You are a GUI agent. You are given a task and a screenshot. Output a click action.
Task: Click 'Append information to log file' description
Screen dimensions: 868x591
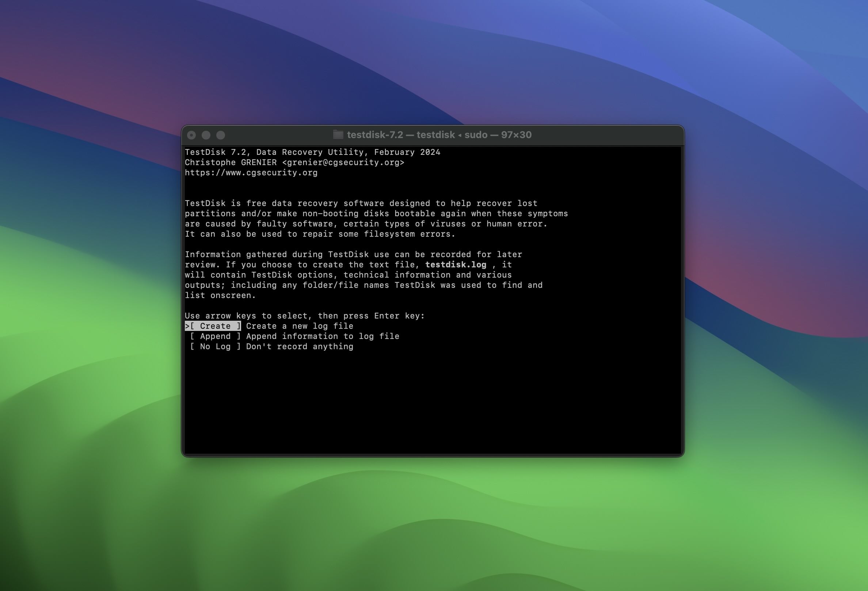pyautogui.click(x=323, y=336)
